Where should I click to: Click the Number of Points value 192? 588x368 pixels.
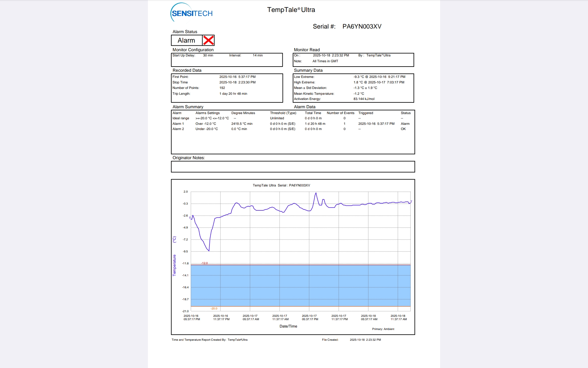222,88
